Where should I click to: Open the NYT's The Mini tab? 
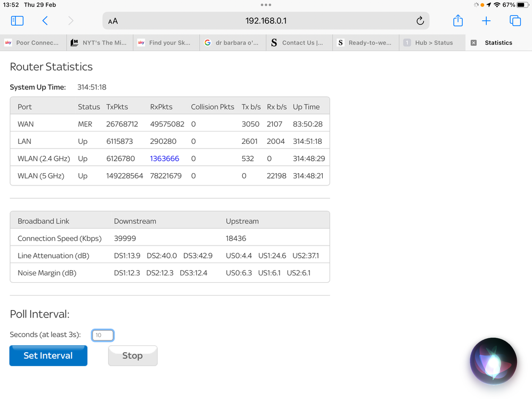click(x=104, y=43)
